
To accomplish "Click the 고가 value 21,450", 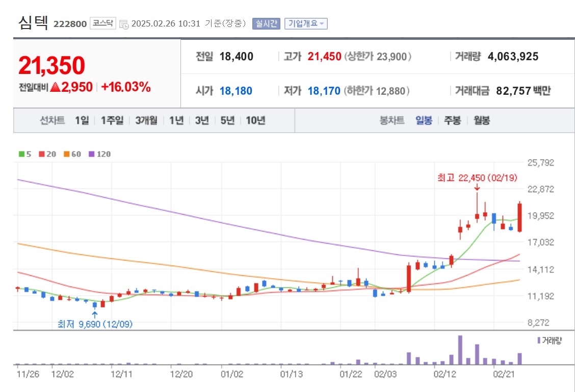I will coord(325,57).
